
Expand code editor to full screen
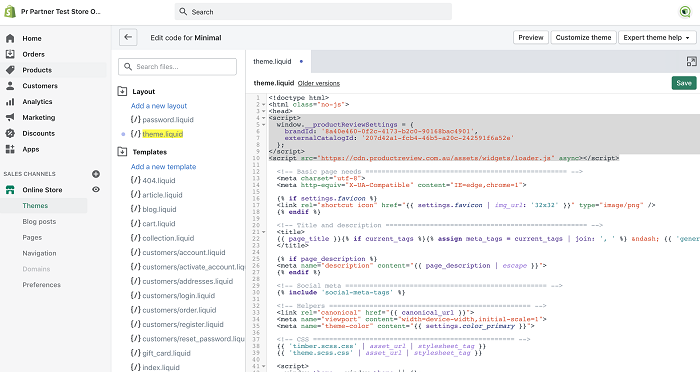tap(691, 62)
